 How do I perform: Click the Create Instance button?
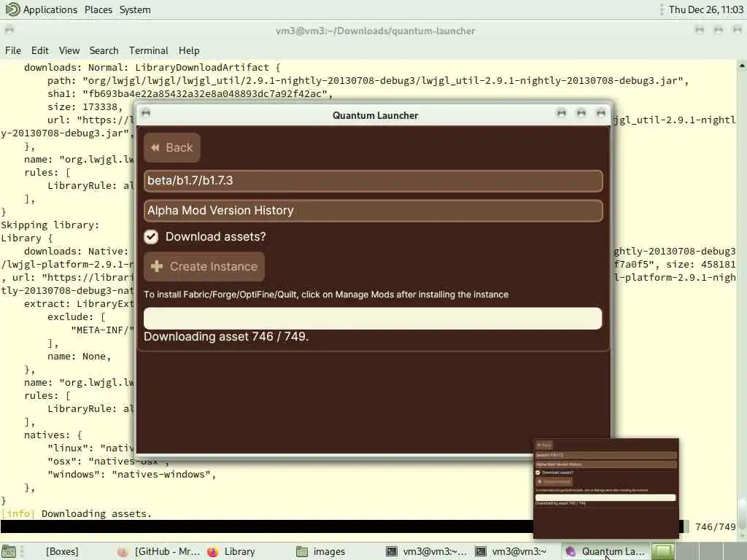pyautogui.click(x=204, y=267)
